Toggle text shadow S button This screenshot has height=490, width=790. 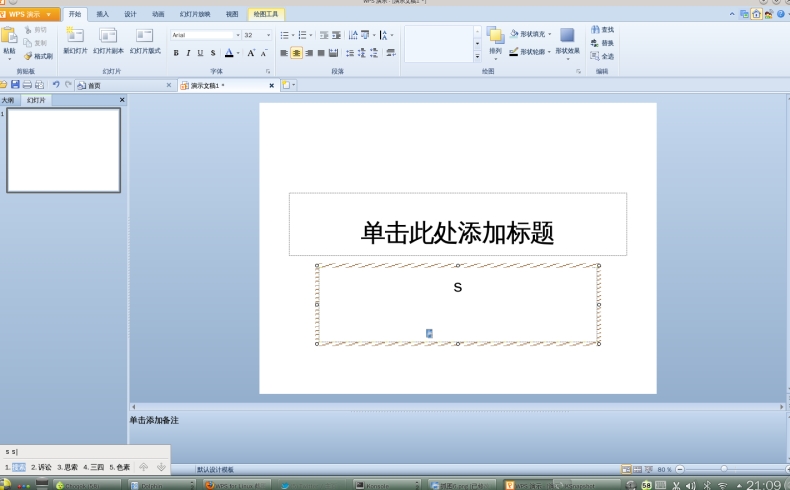pyautogui.click(x=213, y=53)
